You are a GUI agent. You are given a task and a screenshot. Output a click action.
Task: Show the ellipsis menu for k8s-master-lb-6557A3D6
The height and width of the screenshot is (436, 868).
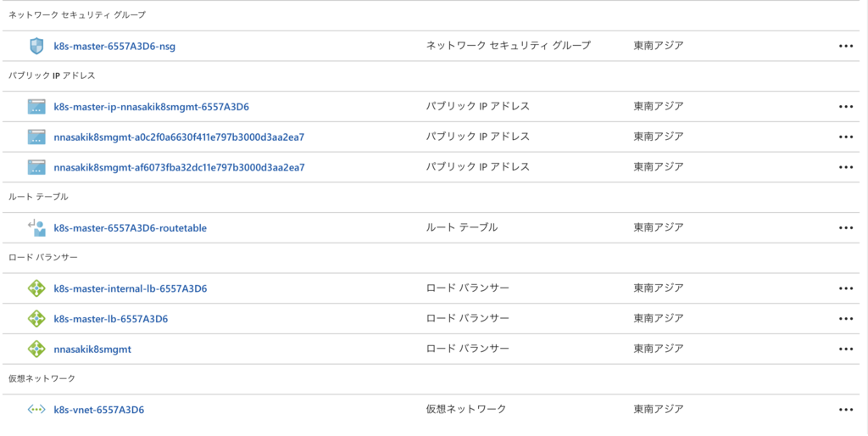click(x=845, y=319)
